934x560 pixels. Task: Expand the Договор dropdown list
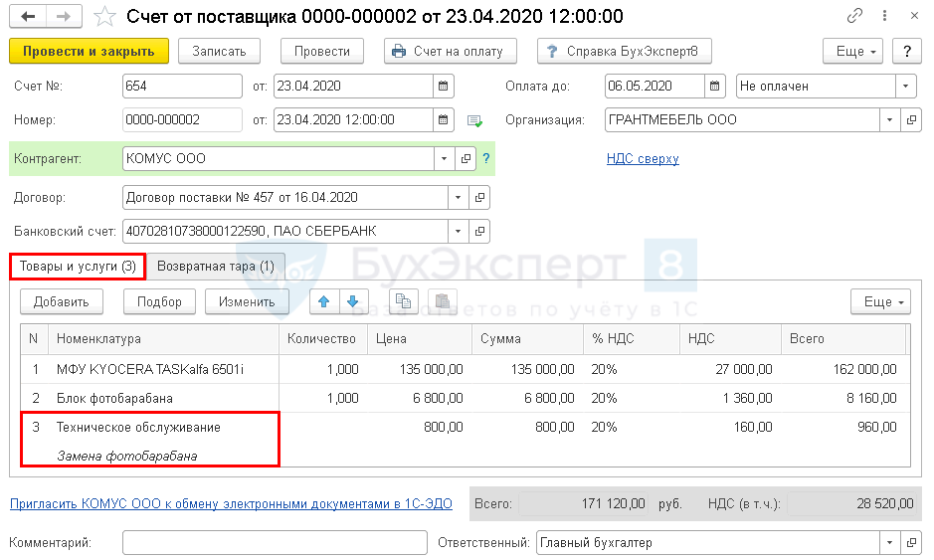click(458, 197)
